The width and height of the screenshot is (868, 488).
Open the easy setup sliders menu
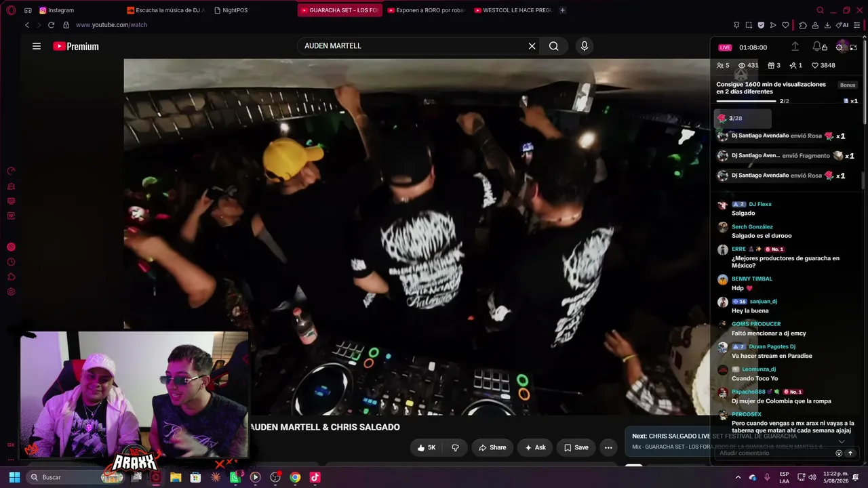[x=857, y=25]
